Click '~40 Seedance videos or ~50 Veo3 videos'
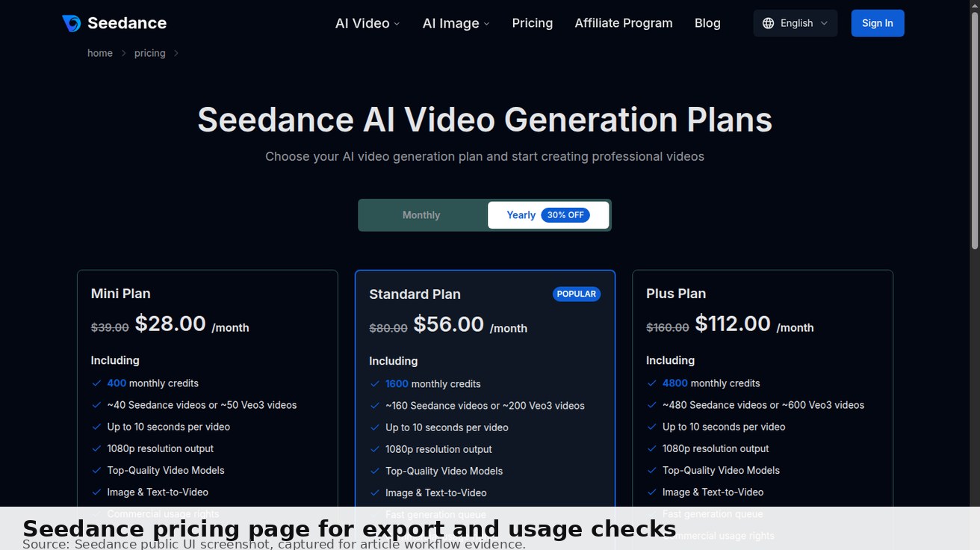Image resolution: width=980 pixels, height=550 pixels. 202,405
